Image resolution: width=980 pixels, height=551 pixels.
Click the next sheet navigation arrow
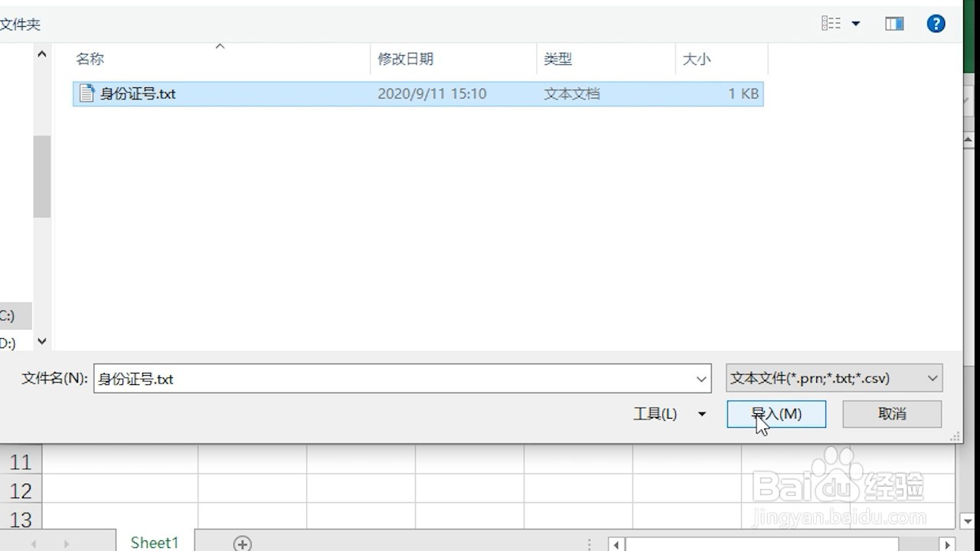[67, 543]
